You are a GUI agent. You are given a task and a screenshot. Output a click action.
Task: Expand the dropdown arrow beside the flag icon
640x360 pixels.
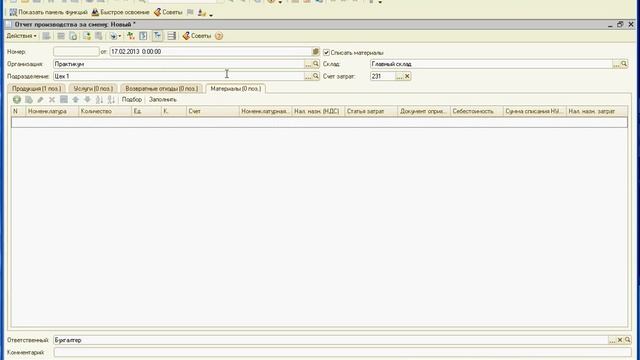click(x=211, y=14)
